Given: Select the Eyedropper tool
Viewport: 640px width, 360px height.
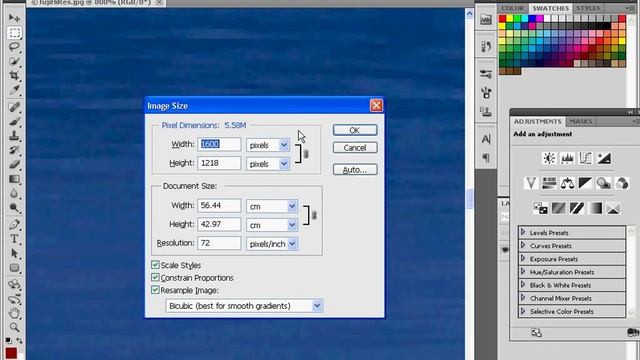Looking at the screenshot, I should (x=14, y=90).
